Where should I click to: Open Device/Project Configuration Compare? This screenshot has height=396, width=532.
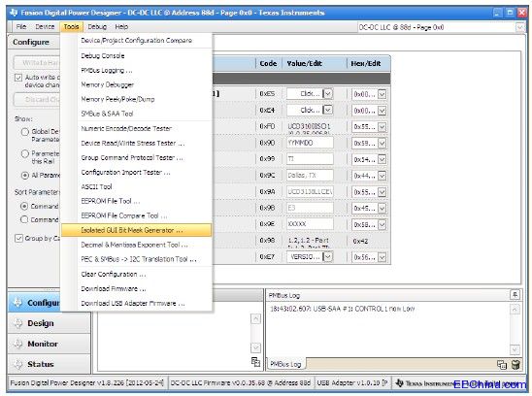[136, 41]
